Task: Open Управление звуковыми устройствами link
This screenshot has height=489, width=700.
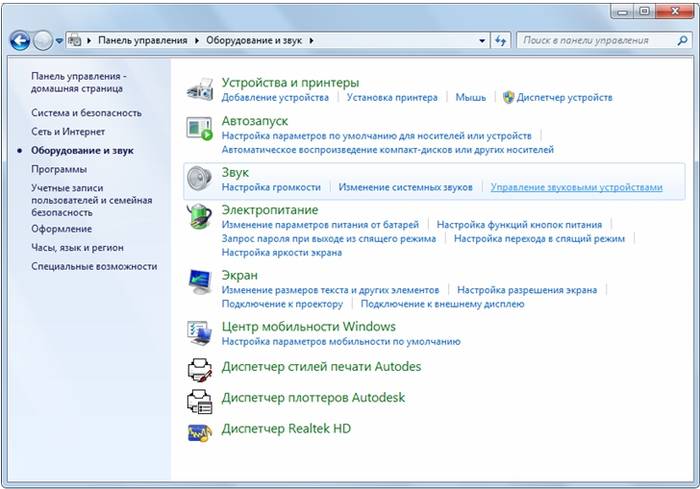Action: (x=576, y=187)
